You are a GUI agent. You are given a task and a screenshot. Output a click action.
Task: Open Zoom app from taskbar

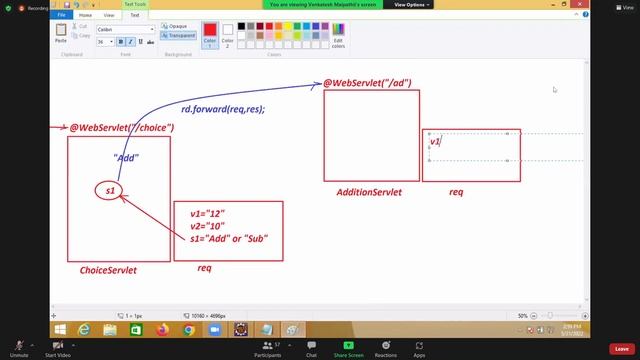pyautogui.click(x=214, y=329)
